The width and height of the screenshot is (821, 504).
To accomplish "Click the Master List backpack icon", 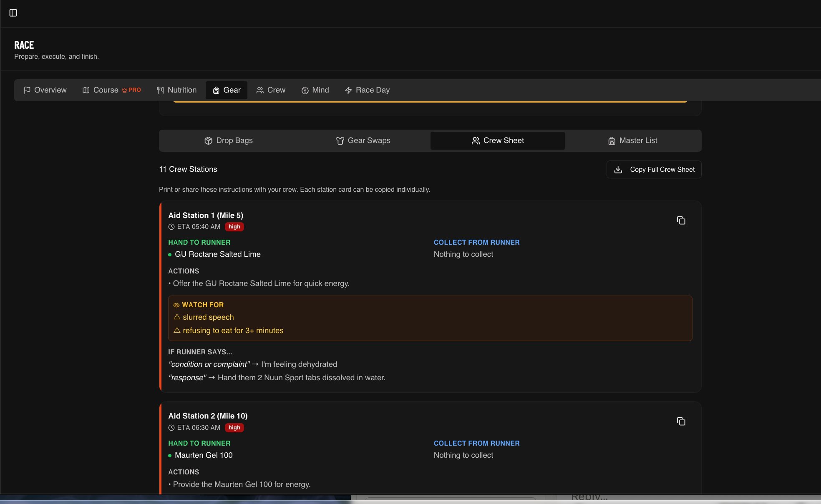I will click(612, 141).
